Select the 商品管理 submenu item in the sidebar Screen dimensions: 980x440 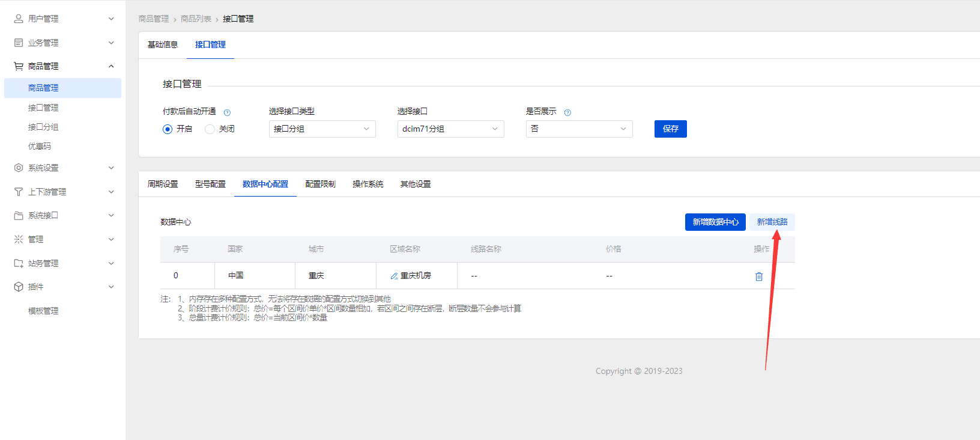tap(62, 88)
